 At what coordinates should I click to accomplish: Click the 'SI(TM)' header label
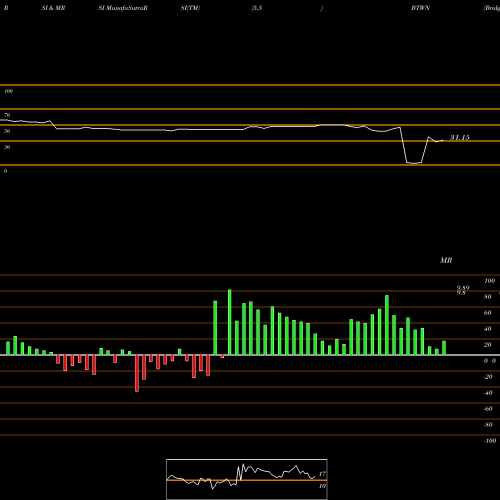(190, 8)
